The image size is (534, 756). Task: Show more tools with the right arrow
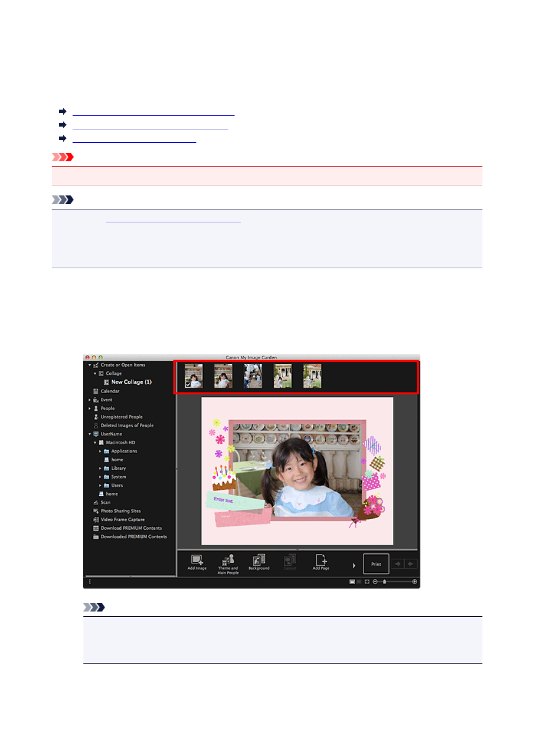pyautogui.click(x=354, y=566)
